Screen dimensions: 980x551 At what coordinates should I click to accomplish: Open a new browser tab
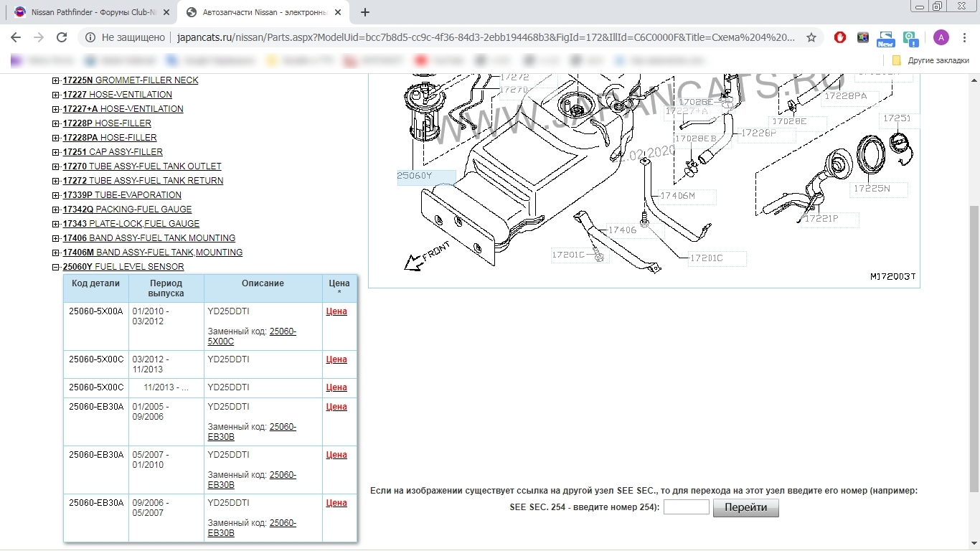pyautogui.click(x=365, y=12)
